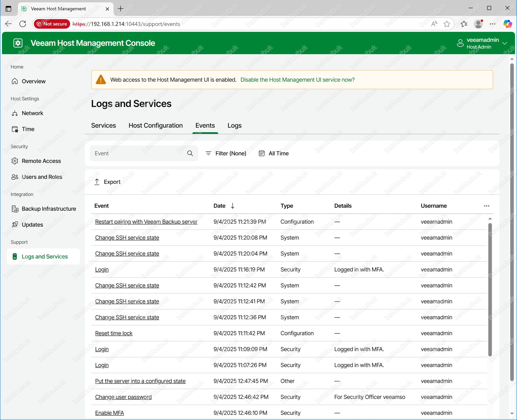
Task: Click the events table scrollbar
Action: pyautogui.click(x=490, y=290)
